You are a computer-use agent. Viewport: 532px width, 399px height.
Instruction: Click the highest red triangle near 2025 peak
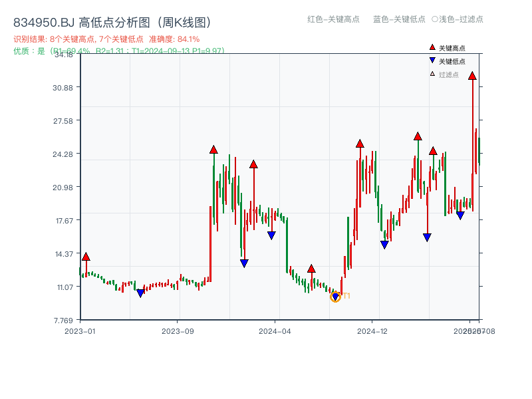472,77
